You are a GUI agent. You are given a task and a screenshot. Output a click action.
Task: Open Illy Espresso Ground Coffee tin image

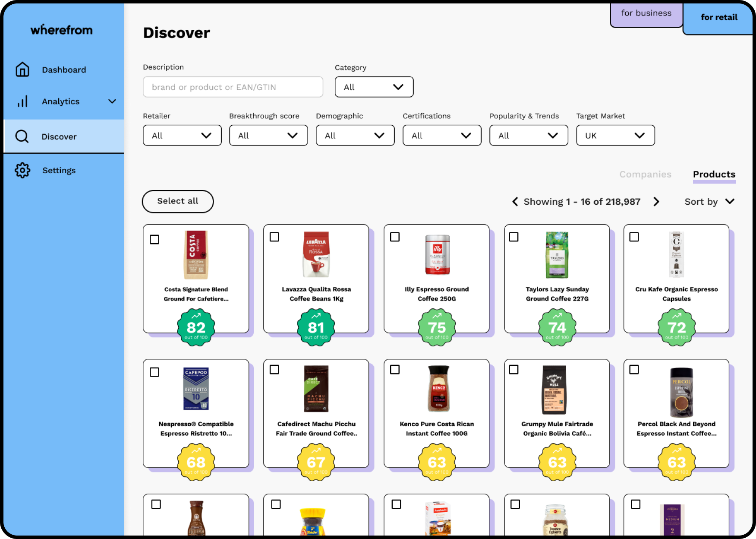(x=438, y=255)
